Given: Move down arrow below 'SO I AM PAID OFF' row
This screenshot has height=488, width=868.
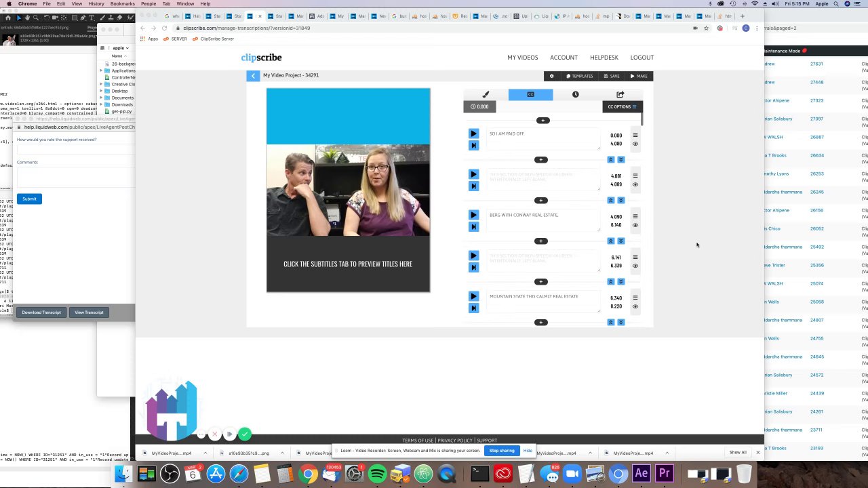Looking at the screenshot, I should (x=620, y=159).
